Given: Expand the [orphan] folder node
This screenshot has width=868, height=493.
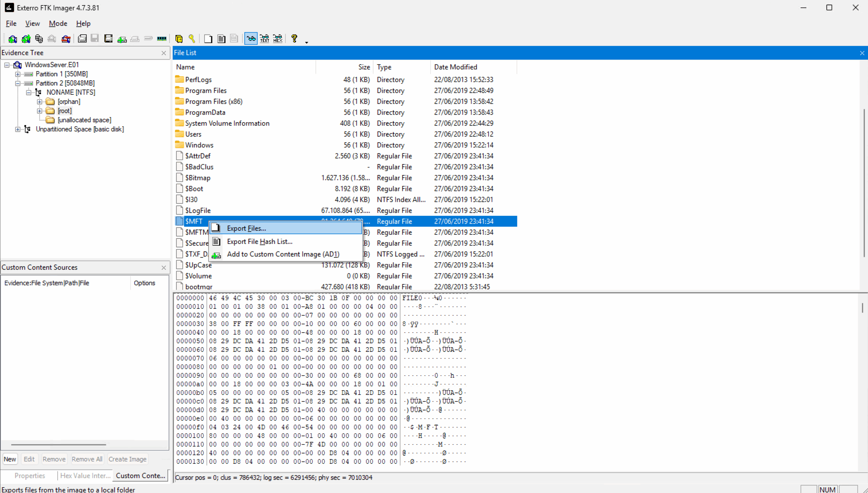Looking at the screenshot, I should point(40,101).
